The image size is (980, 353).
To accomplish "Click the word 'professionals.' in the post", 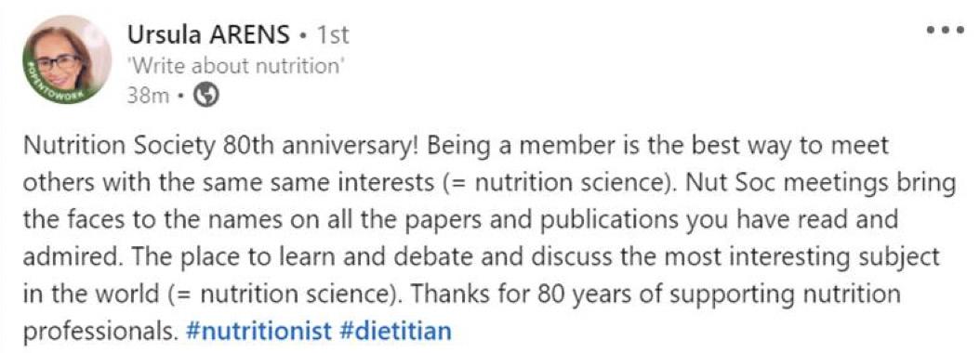I will [x=100, y=331].
